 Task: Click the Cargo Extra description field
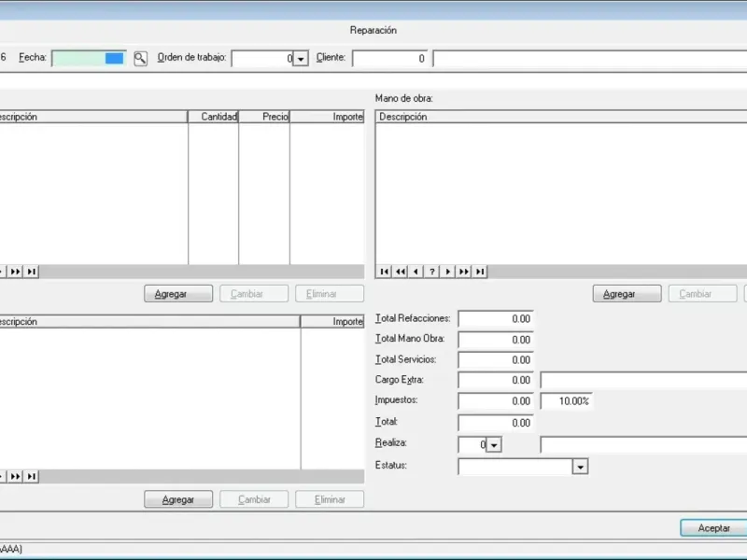click(643, 380)
